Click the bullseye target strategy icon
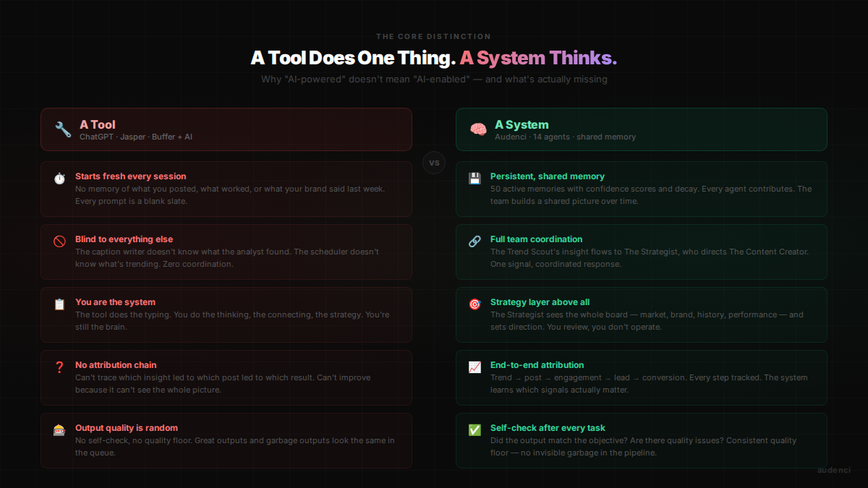 [475, 304]
